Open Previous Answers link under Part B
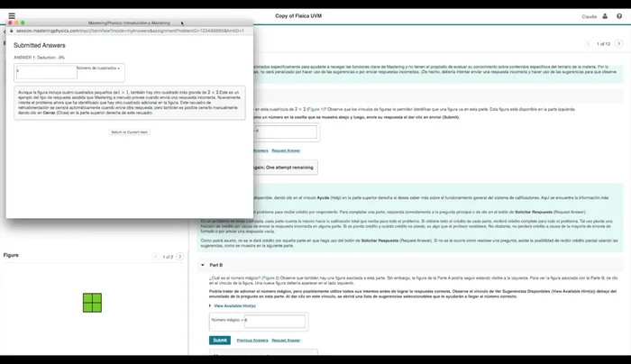This screenshot has width=631, height=364. tap(252, 341)
